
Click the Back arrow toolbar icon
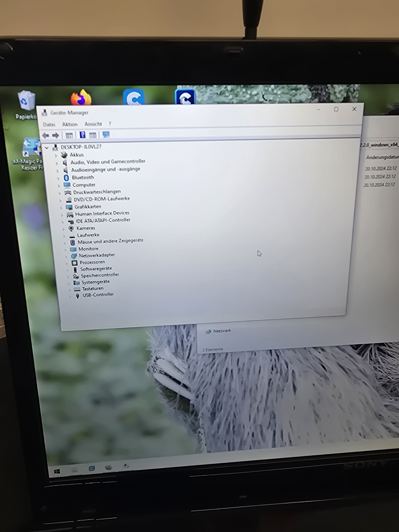tap(45, 136)
